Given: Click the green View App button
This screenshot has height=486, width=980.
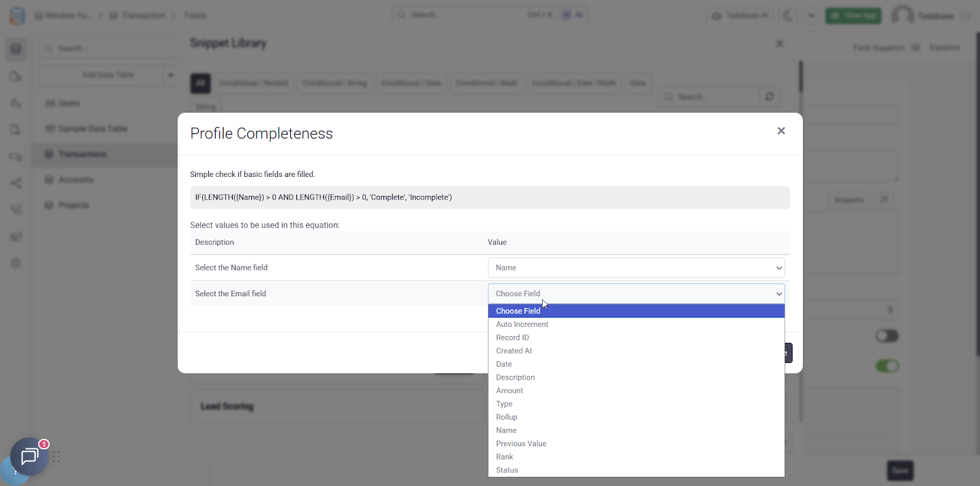Looking at the screenshot, I should 853,16.
